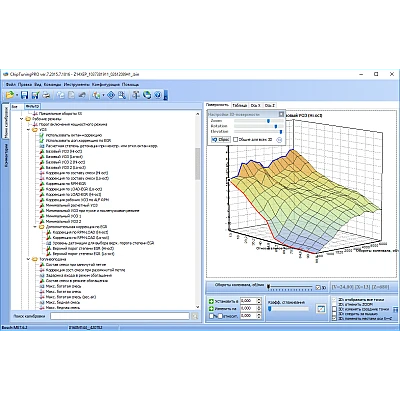The height and width of the screenshot is (400, 400).
Task: Collapse the УОЗ tree node
Action: [x=28, y=130]
